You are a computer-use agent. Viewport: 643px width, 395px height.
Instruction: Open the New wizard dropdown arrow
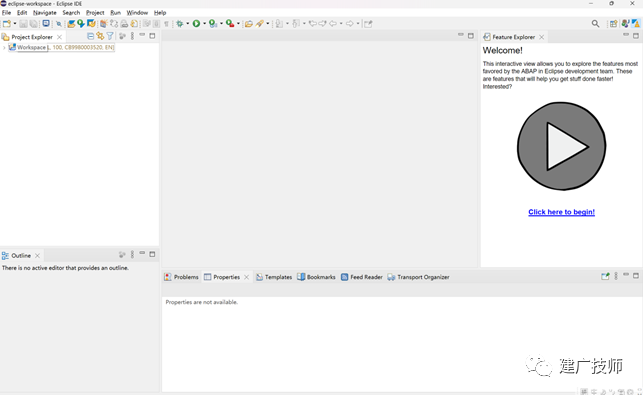pos(15,24)
